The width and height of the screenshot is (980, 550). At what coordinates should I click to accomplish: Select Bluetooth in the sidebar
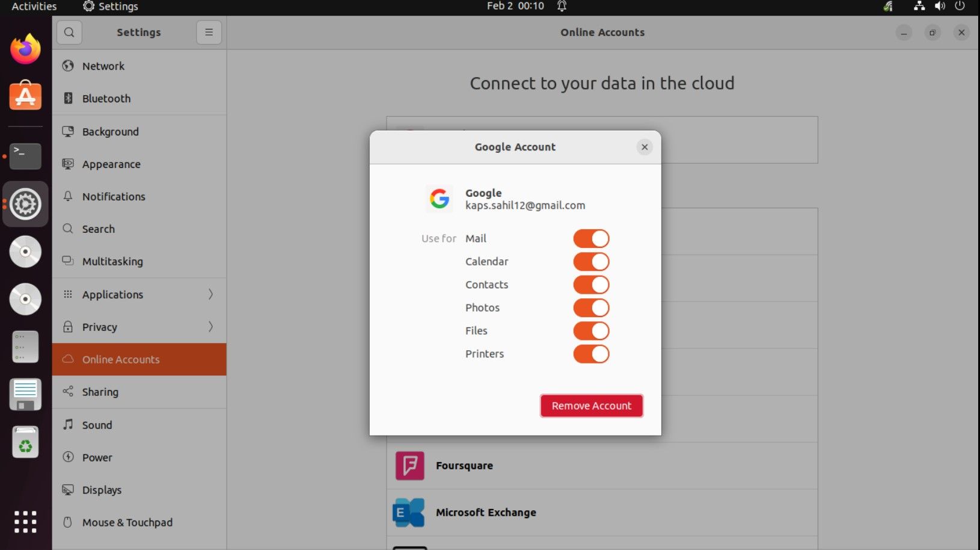(106, 99)
